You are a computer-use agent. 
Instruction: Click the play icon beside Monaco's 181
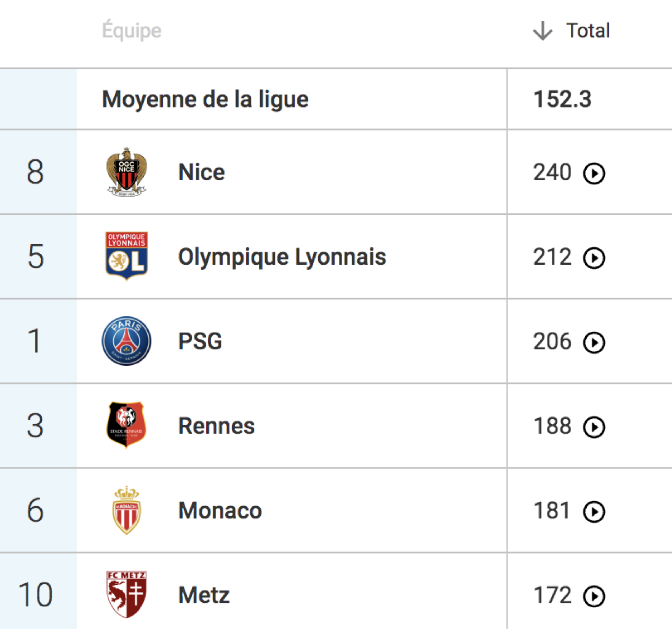(x=594, y=511)
